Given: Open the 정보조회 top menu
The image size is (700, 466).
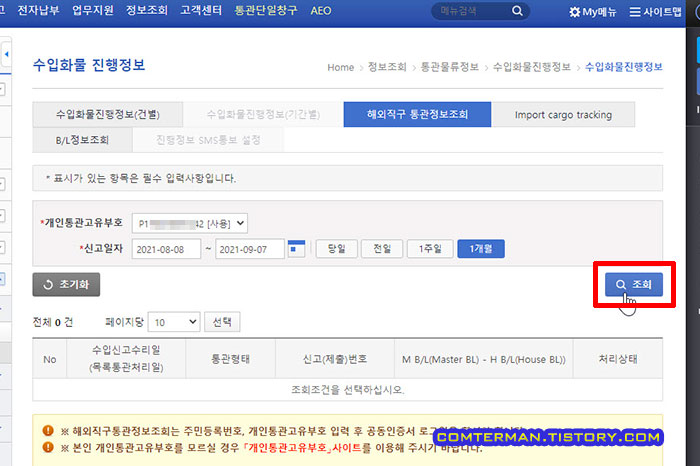Looking at the screenshot, I should pos(147,10).
